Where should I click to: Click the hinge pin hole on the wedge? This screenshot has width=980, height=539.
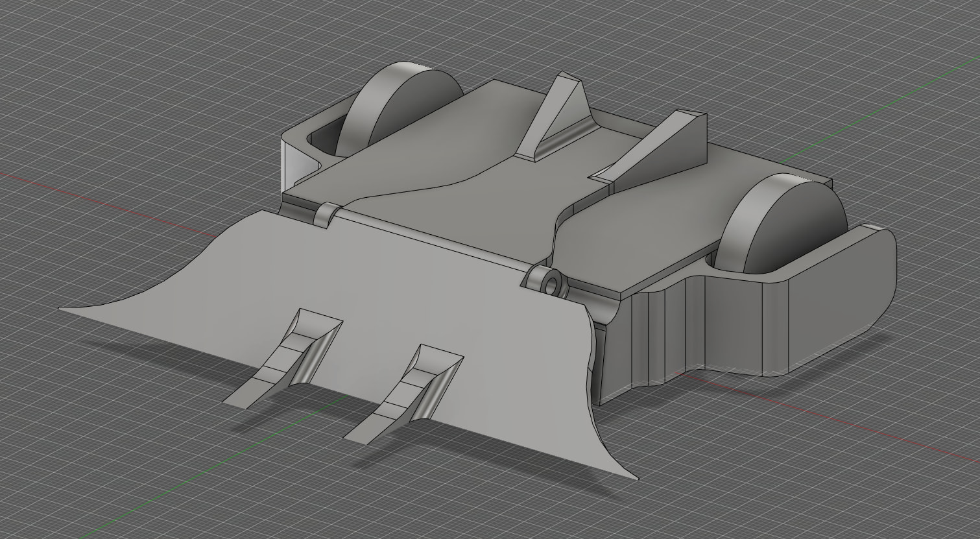(553, 284)
